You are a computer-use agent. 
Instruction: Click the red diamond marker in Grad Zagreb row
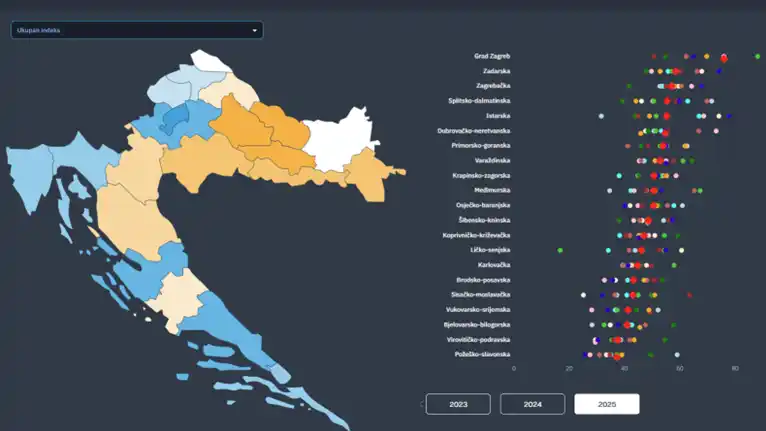coord(724,59)
